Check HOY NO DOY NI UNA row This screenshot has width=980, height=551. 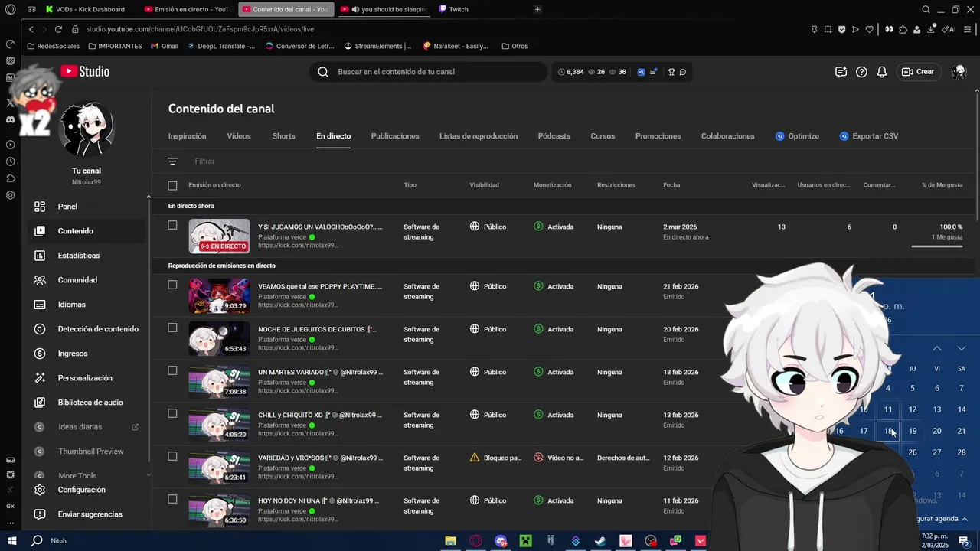click(x=172, y=499)
